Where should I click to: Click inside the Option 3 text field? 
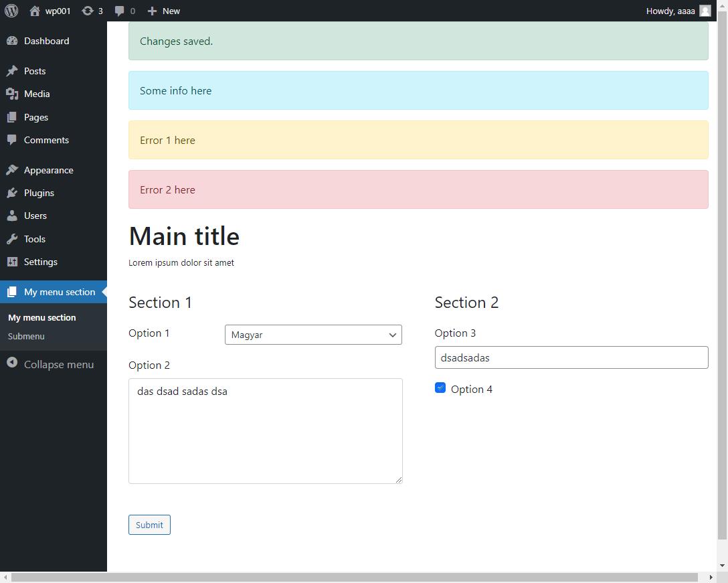(x=571, y=357)
